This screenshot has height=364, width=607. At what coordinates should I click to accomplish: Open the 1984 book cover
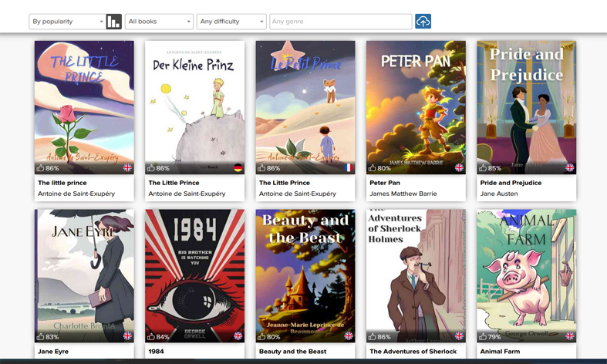[x=194, y=276]
